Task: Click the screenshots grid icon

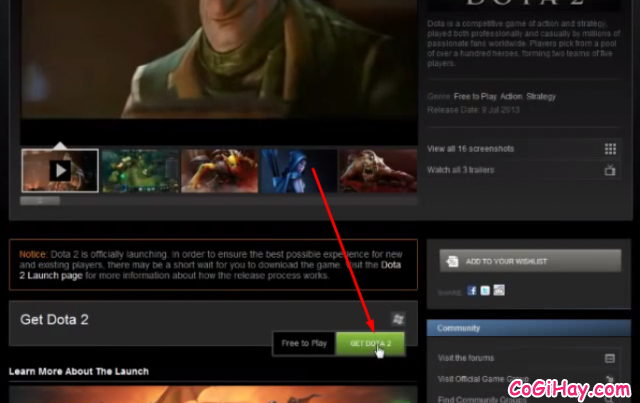Action: [x=610, y=149]
